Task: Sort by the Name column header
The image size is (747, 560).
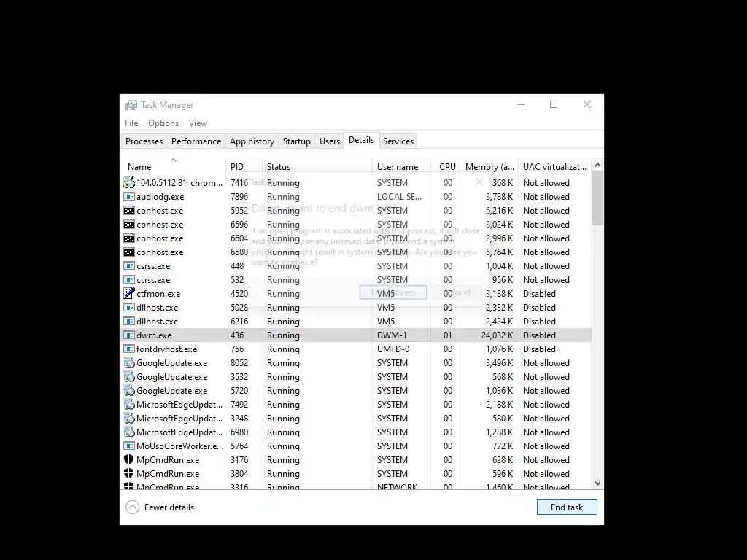Action: pos(173,166)
